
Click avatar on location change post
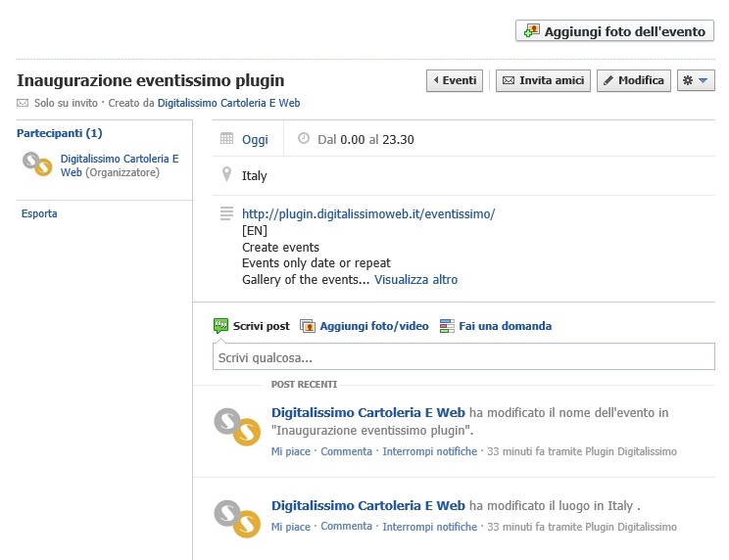point(237,519)
